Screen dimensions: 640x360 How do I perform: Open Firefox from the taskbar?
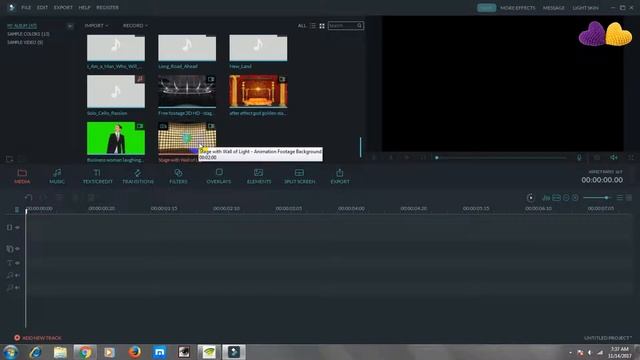(134, 352)
